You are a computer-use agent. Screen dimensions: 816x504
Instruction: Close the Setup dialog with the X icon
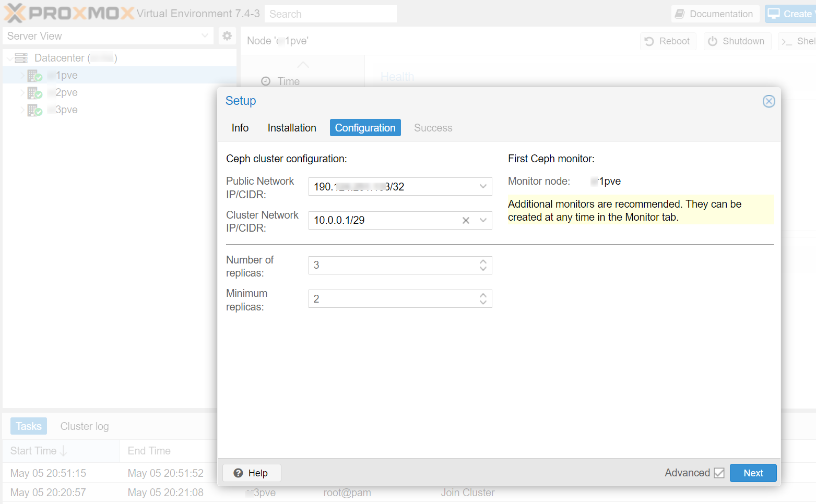click(768, 101)
